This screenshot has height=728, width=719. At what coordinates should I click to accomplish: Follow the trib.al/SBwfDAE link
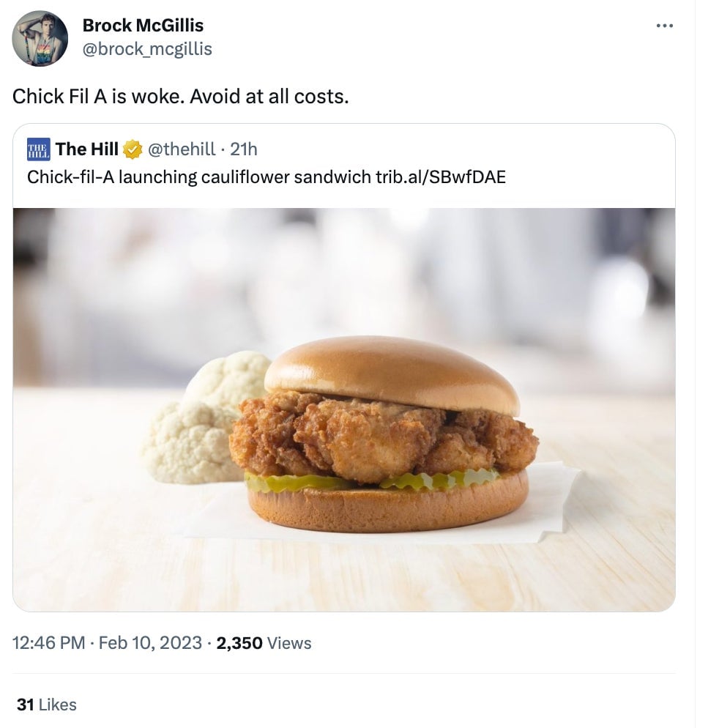tap(443, 177)
